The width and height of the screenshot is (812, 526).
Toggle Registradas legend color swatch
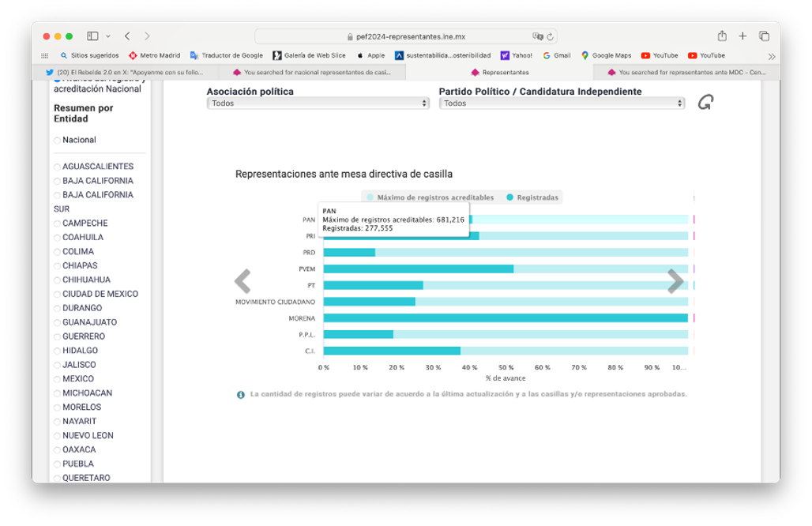click(x=510, y=197)
